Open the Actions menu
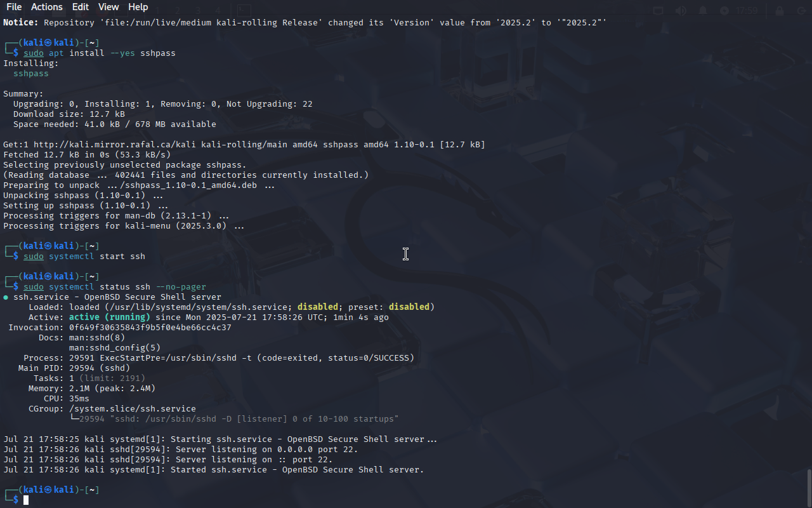The image size is (812, 508). pyautogui.click(x=47, y=7)
